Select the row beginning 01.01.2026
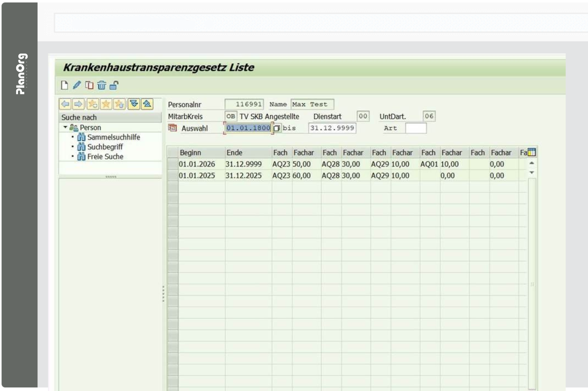Viewport: 588px width, 391px height. [173, 164]
